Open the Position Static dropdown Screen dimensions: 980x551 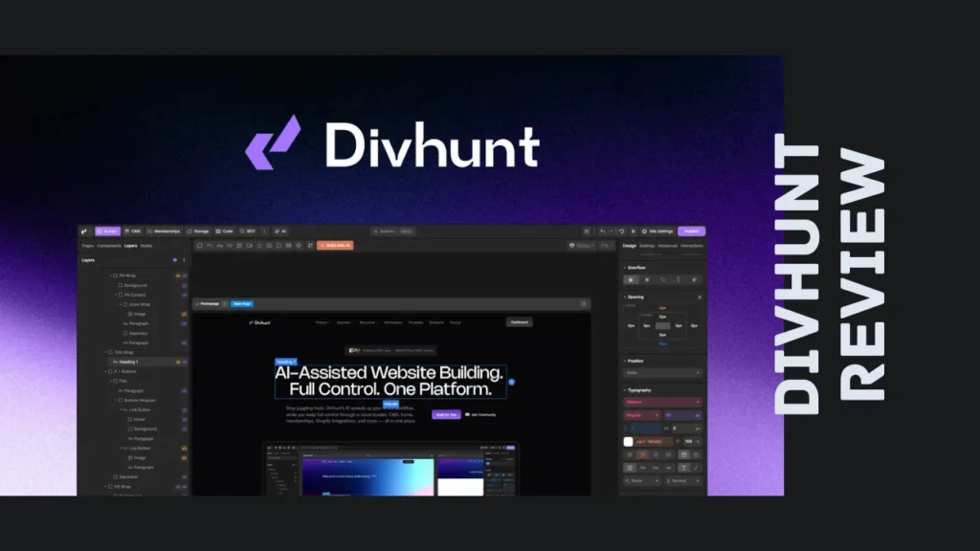[x=662, y=373]
